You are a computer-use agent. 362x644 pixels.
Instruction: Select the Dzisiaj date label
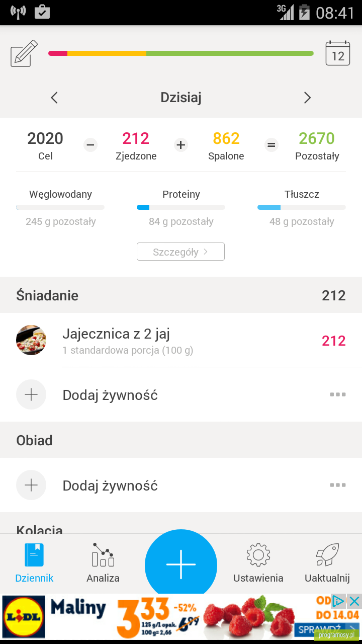coord(181,97)
